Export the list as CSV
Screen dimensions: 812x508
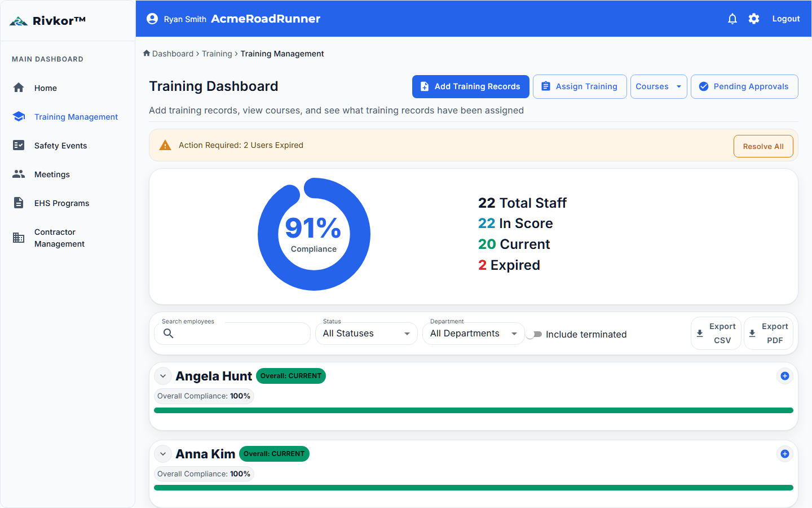click(716, 334)
